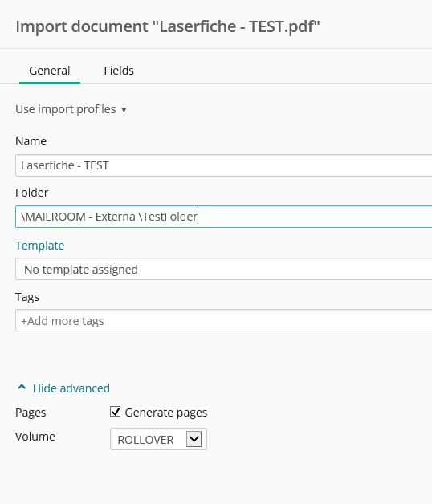Focus the Folder path input field
The image size is (432, 504).
pyautogui.click(x=223, y=217)
